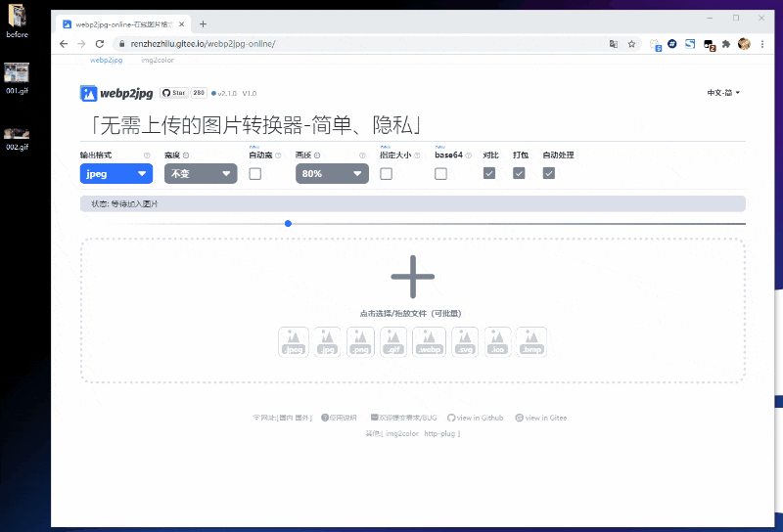The height and width of the screenshot is (532, 783).
Task: Click the translate page icon
Action: [614, 44]
